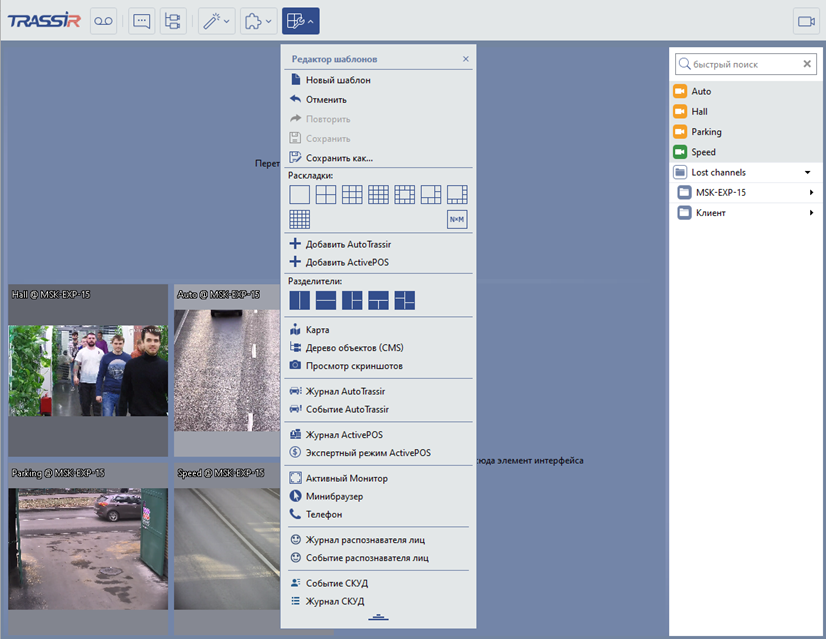Click Добавить AutoTrassir
The height and width of the screenshot is (639, 826).
(x=348, y=244)
